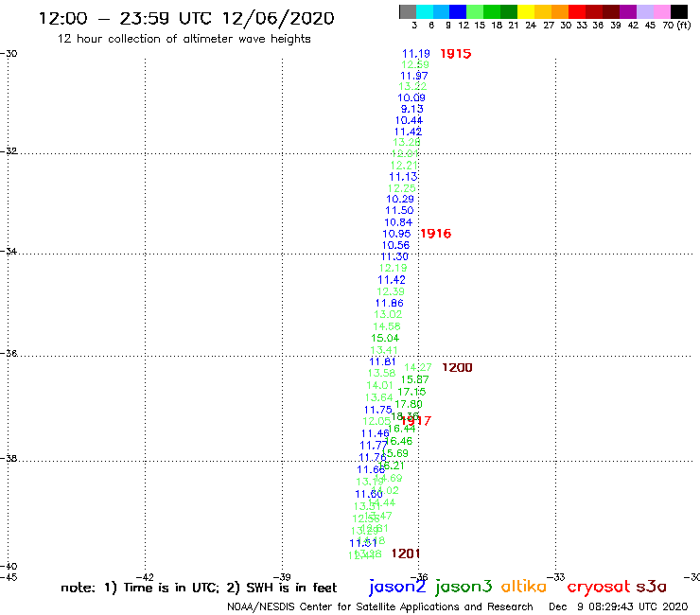
Task: Click the black swatch at the legend end
Action: [678, 11]
